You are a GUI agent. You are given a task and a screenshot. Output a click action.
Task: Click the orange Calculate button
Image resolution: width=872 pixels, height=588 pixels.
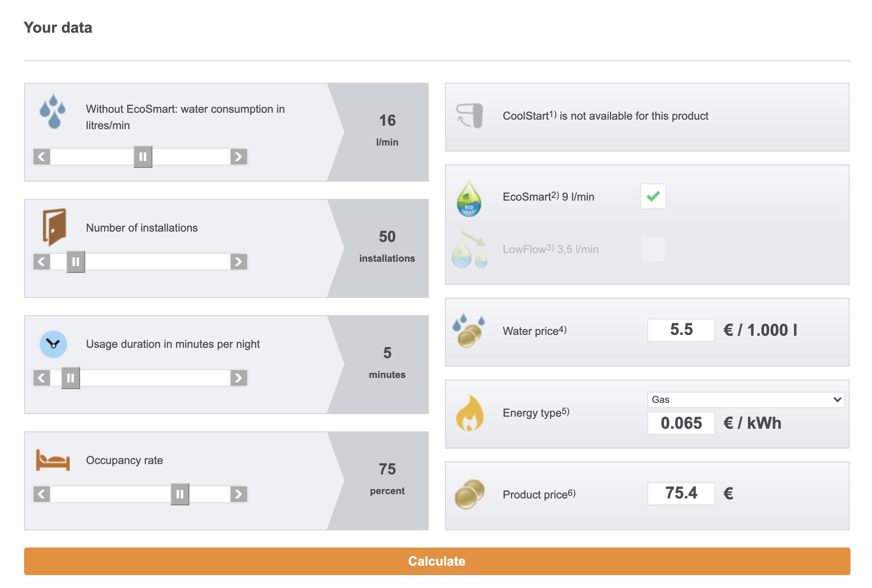[x=437, y=561]
